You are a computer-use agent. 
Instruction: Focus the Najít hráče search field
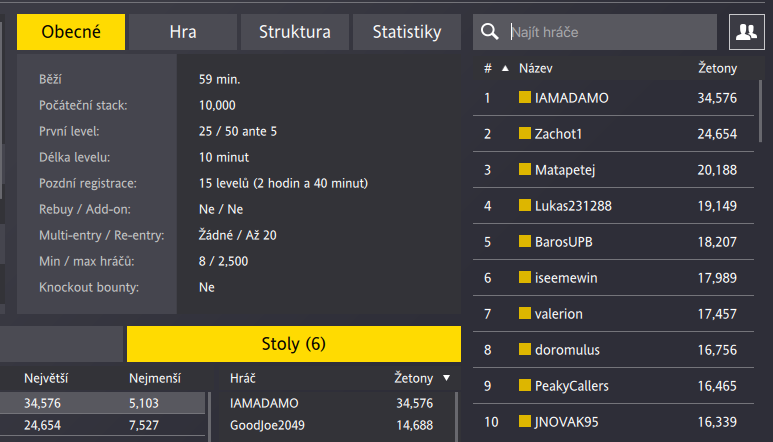(610, 32)
